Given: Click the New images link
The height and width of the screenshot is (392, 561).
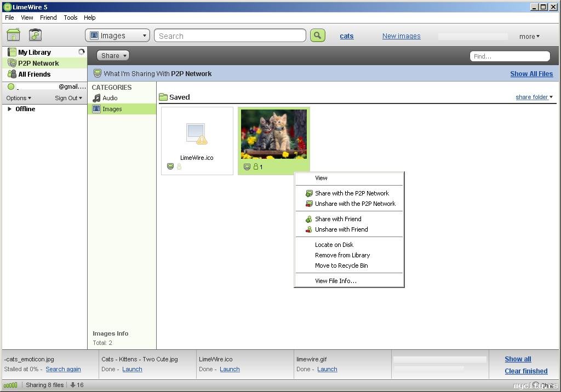Looking at the screenshot, I should (401, 36).
